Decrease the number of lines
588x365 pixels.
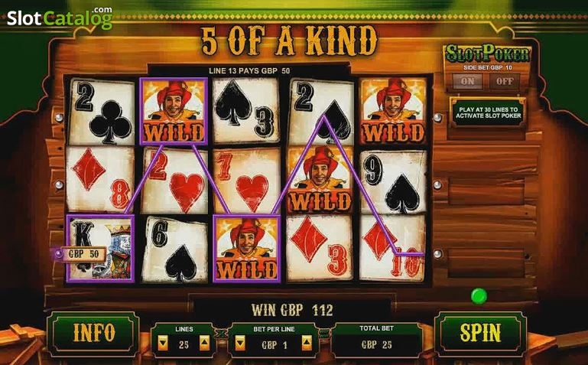click(163, 343)
